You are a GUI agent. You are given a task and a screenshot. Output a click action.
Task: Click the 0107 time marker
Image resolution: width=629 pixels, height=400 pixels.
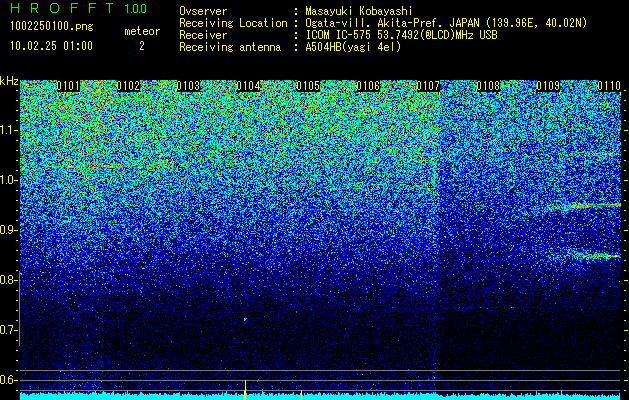tap(428, 86)
